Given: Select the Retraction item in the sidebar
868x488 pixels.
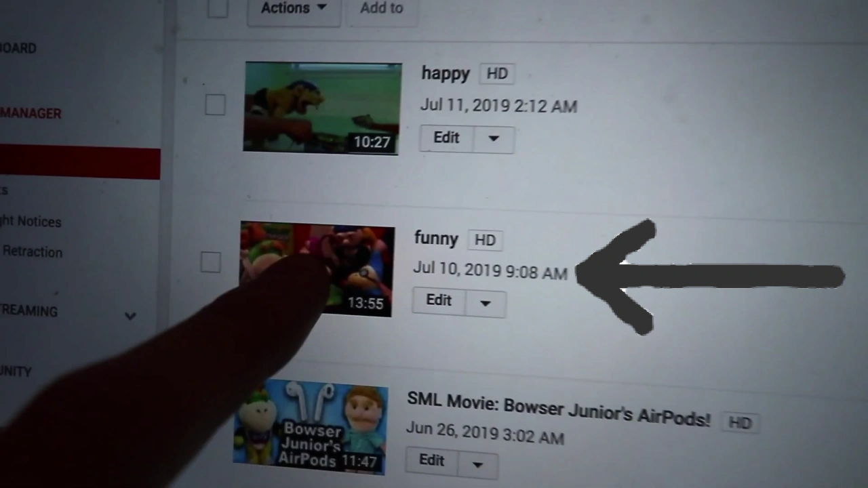Looking at the screenshot, I should pyautogui.click(x=32, y=251).
